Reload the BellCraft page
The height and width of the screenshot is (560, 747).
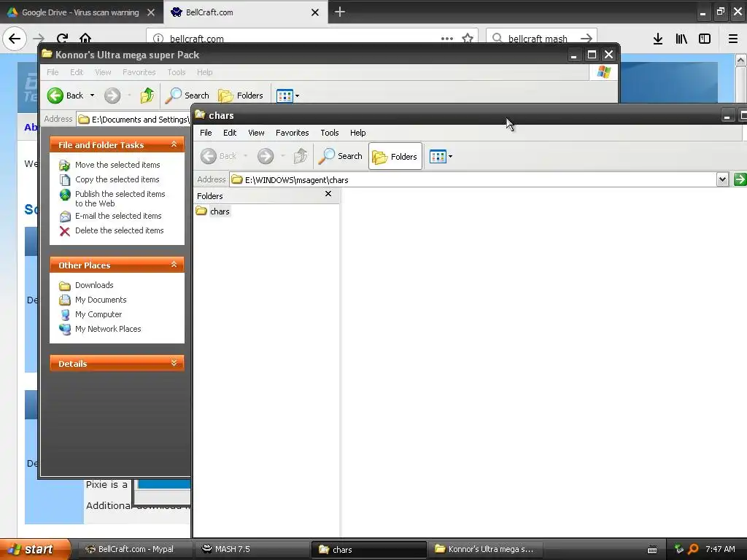pyautogui.click(x=62, y=38)
